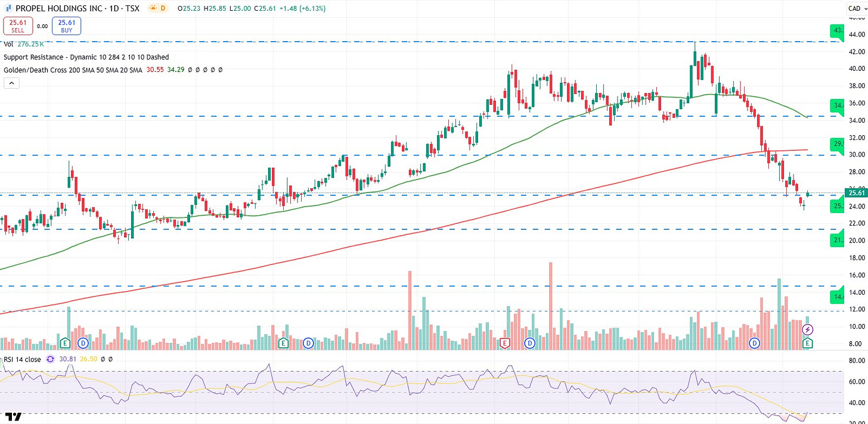Click the 26.50 RSI moving average value
The width and height of the screenshot is (868, 424).
pos(89,359)
